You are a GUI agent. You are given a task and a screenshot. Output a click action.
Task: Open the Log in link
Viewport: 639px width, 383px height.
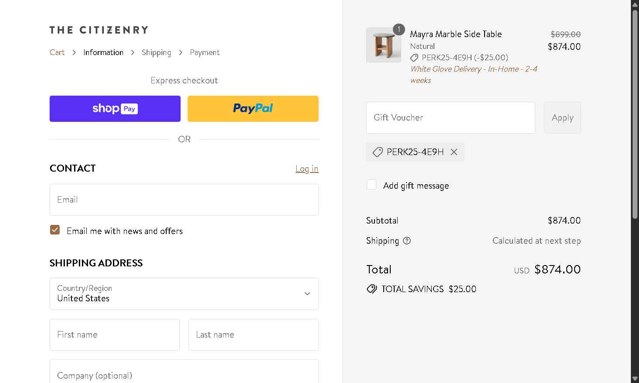click(x=307, y=169)
